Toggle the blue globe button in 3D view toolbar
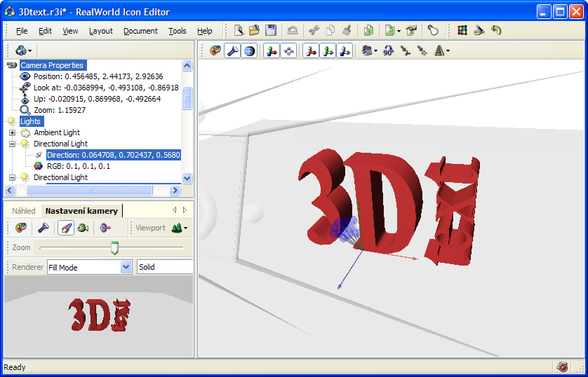The width and height of the screenshot is (588, 377). (x=249, y=51)
